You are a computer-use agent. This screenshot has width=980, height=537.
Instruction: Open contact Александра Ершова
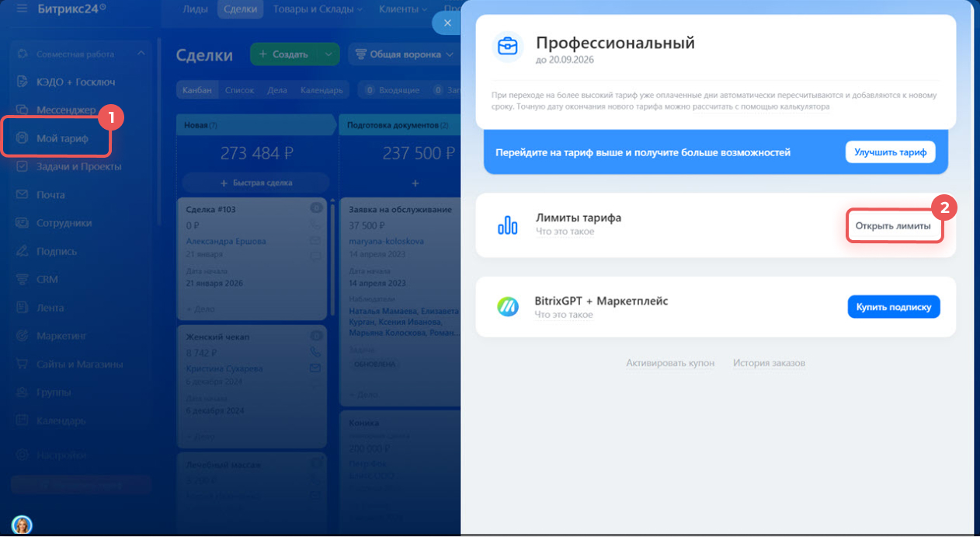click(x=226, y=241)
